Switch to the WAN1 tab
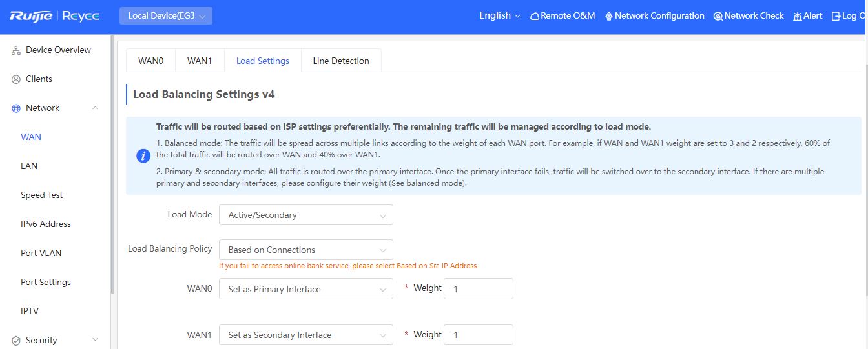Image resolution: width=868 pixels, height=349 pixels. 200,61
